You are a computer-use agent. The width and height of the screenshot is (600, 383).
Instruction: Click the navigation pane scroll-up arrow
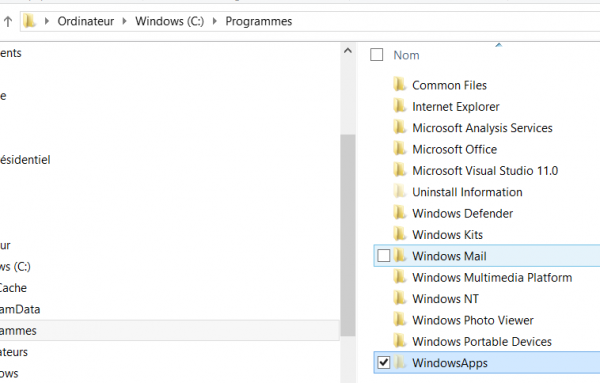[x=347, y=51]
